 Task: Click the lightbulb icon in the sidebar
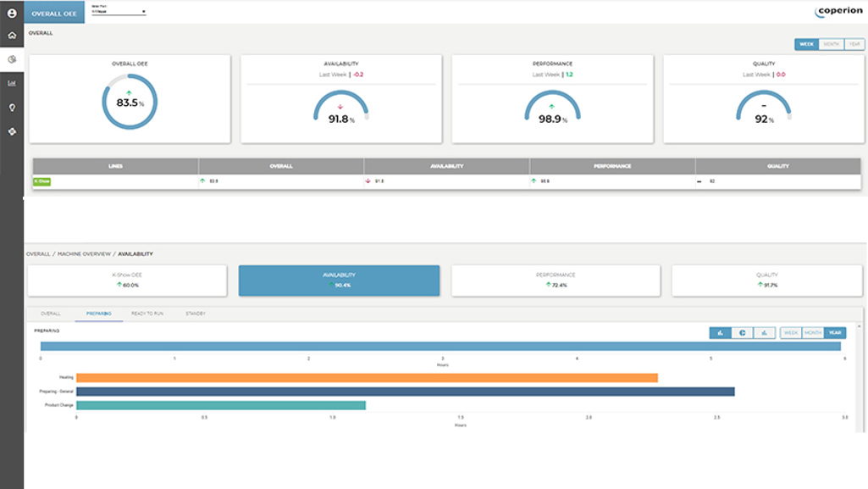point(11,108)
